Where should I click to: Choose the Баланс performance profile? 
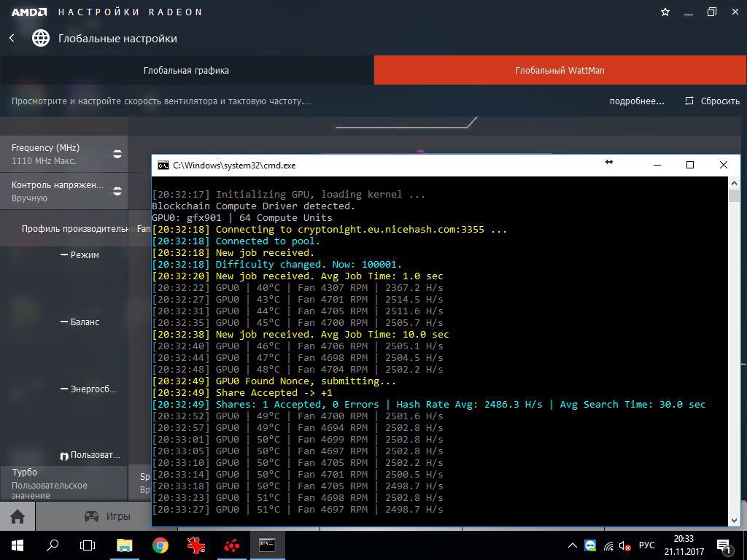click(80, 322)
